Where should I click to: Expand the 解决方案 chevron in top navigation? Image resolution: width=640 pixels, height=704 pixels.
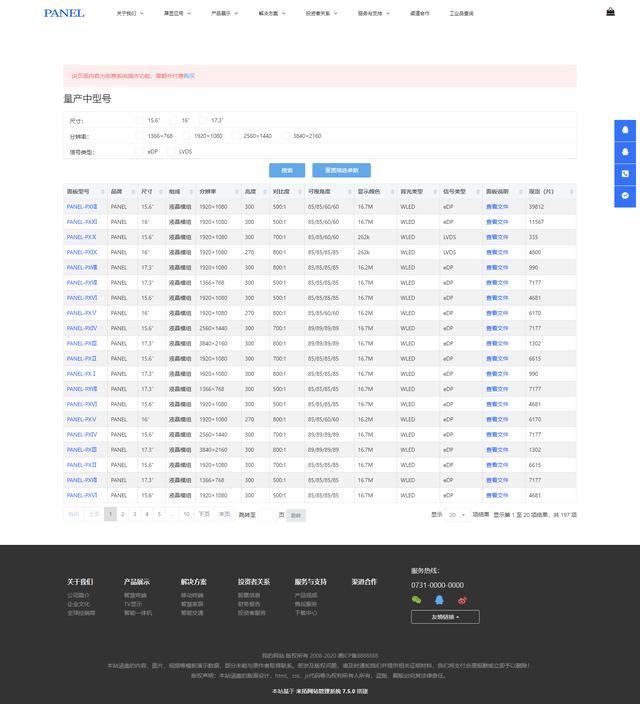283,13
